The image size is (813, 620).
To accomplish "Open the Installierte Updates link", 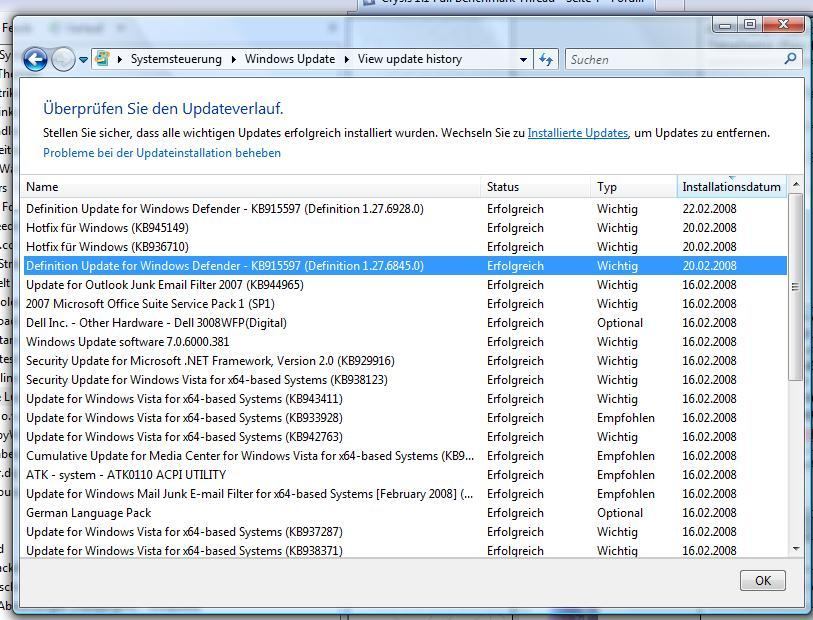I will pos(578,133).
